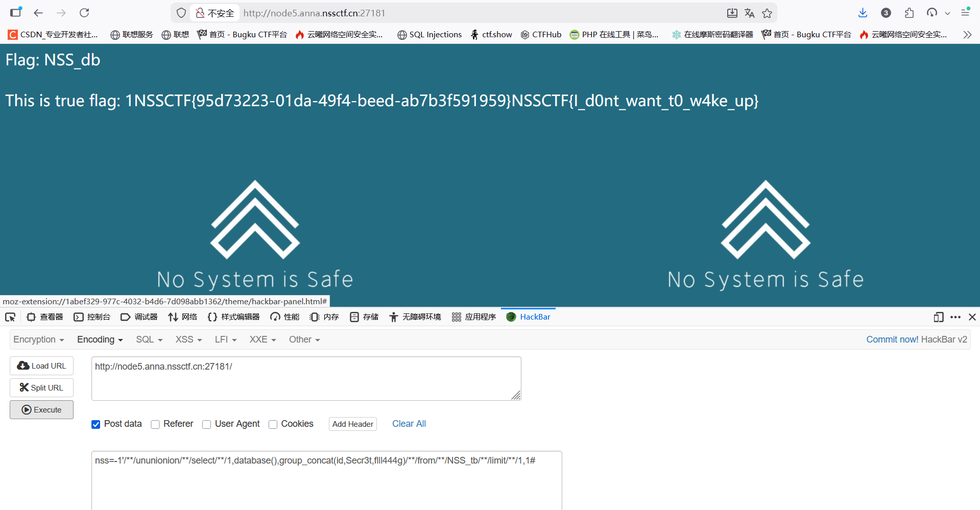Open the Firefox application menu
980x510 pixels.
click(x=965, y=12)
